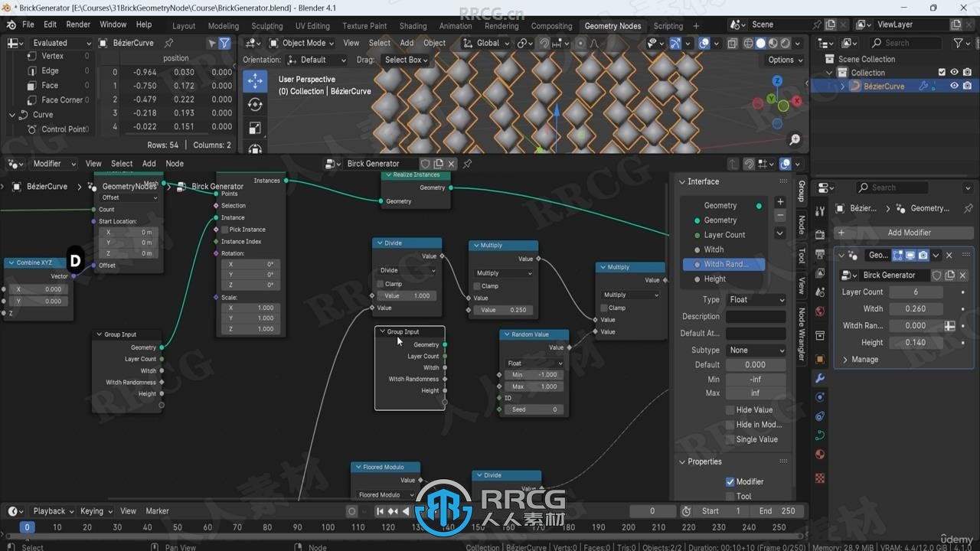Jump to previous keyframe in timeline
980x551 pixels.
tap(393, 511)
